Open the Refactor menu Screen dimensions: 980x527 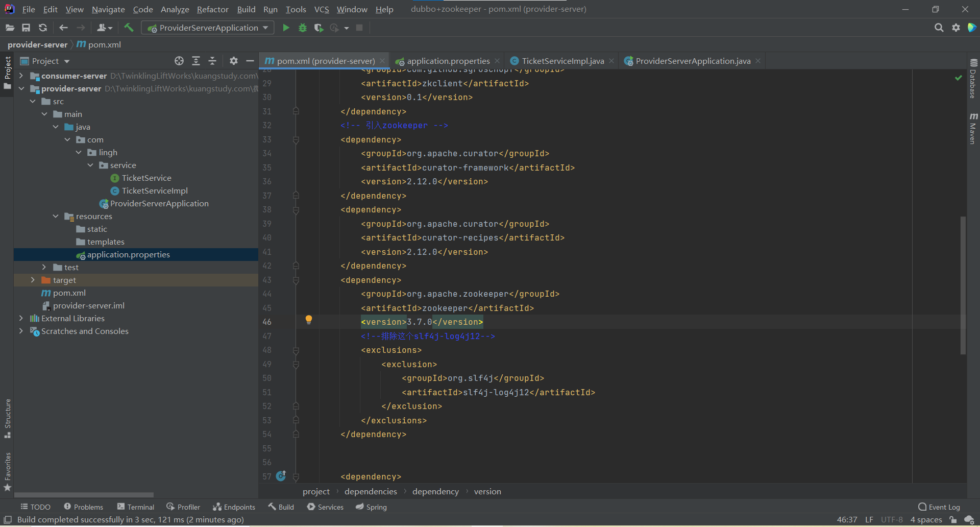point(212,9)
